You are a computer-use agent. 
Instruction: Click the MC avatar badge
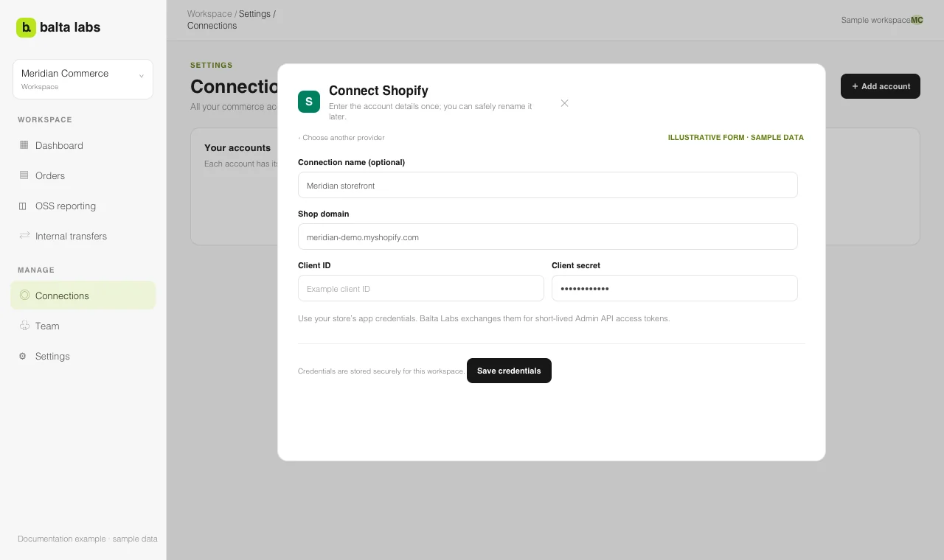(917, 20)
